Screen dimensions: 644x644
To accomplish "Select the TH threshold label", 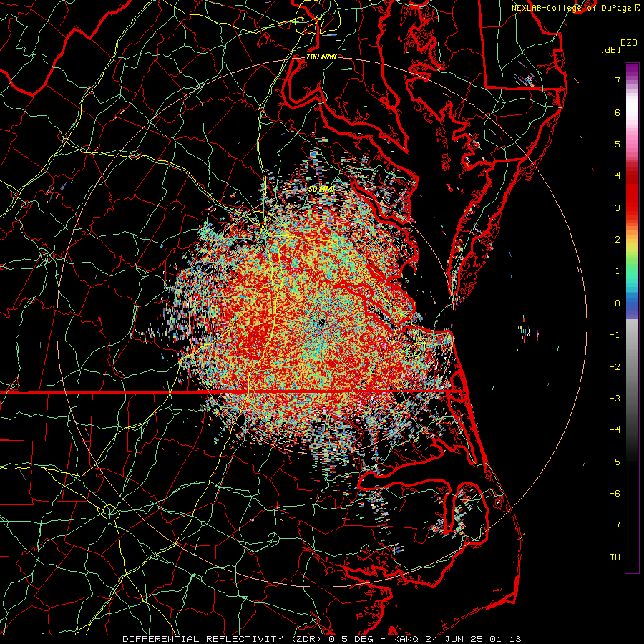I will point(615,557).
